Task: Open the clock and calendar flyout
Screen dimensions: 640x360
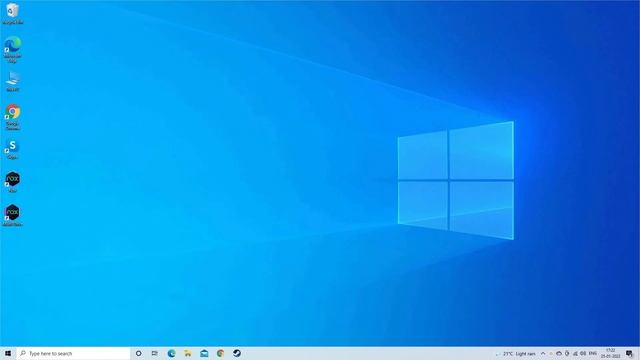Action: pyautogui.click(x=610, y=353)
